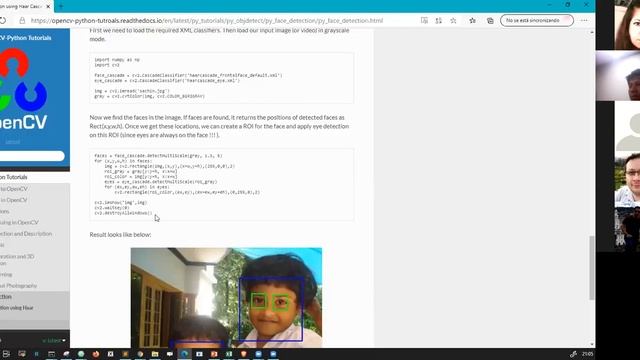Click the detectMultiScale code block
Screen dimensions: 640x360
coord(222,184)
